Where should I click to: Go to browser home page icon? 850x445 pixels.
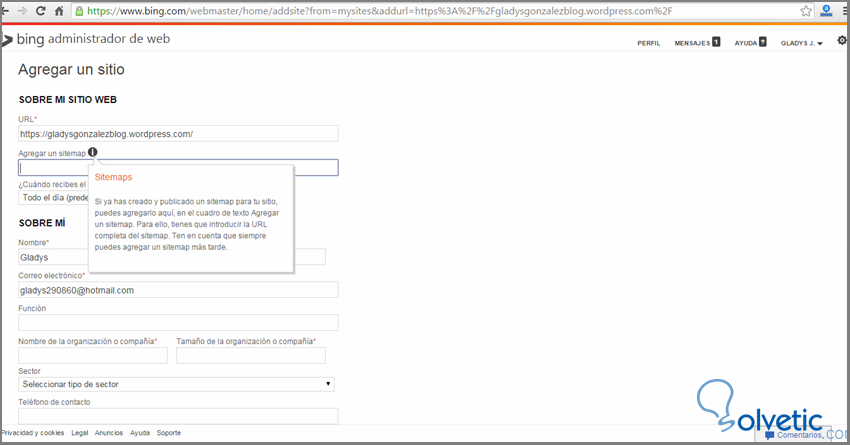pos(59,11)
